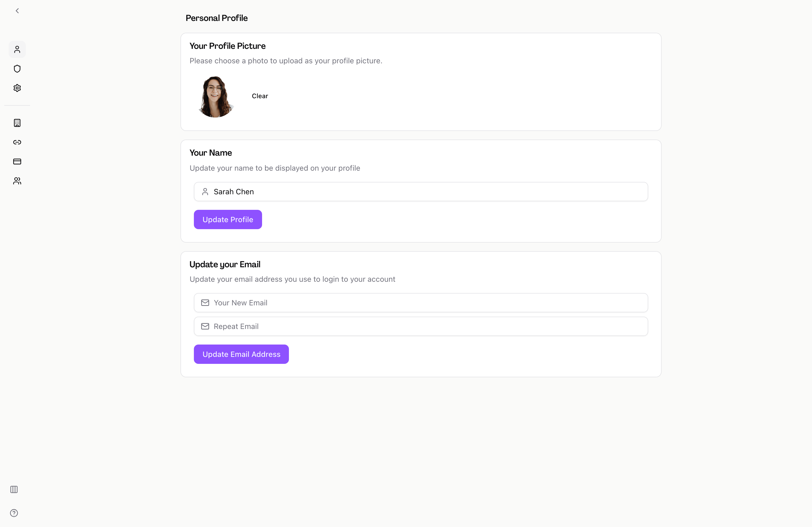The width and height of the screenshot is (812, 527).
Task: Focus the Your New Email field
Action: tap(420, 303)
